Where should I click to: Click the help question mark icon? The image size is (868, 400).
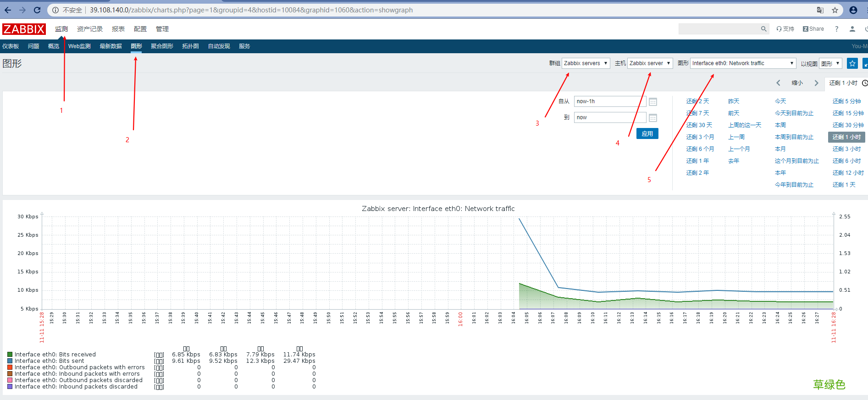836,29
